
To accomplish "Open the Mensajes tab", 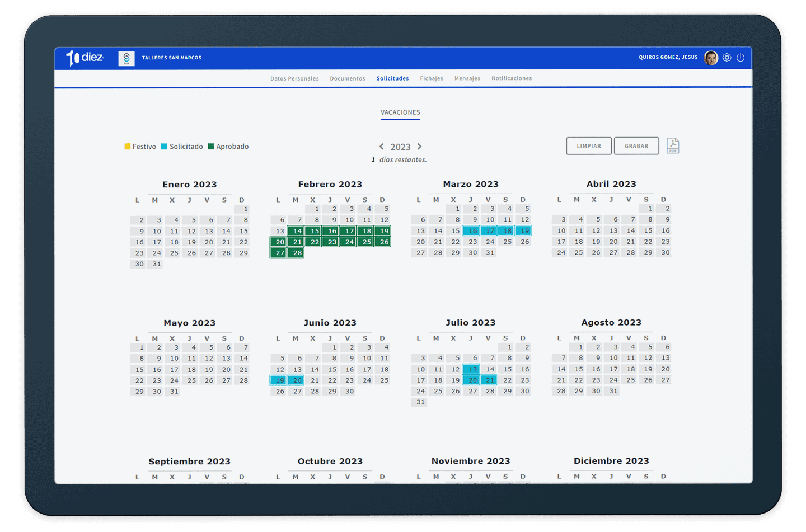I will click(467, 79).
